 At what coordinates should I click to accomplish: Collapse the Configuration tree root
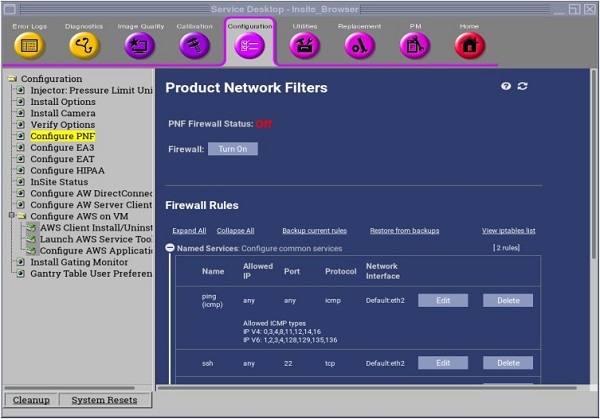tap(11, 79)
